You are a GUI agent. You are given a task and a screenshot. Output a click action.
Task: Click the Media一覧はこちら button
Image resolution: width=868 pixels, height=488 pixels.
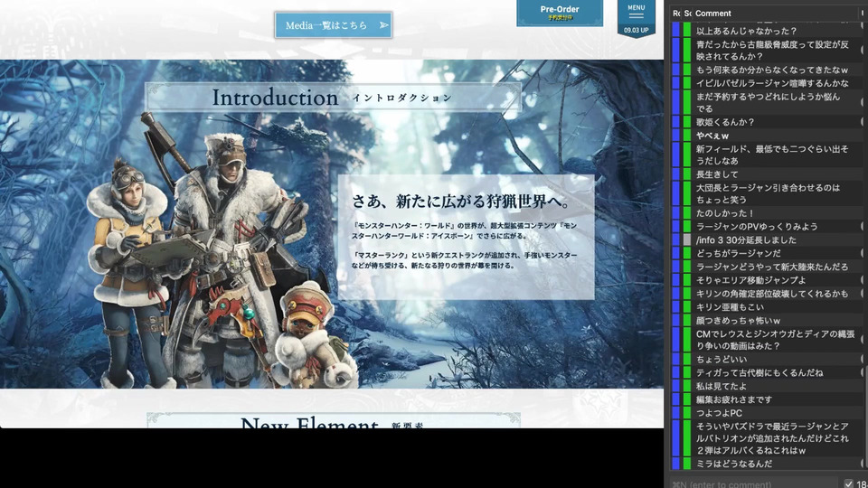pyautogui.click(x=334, y=25)
